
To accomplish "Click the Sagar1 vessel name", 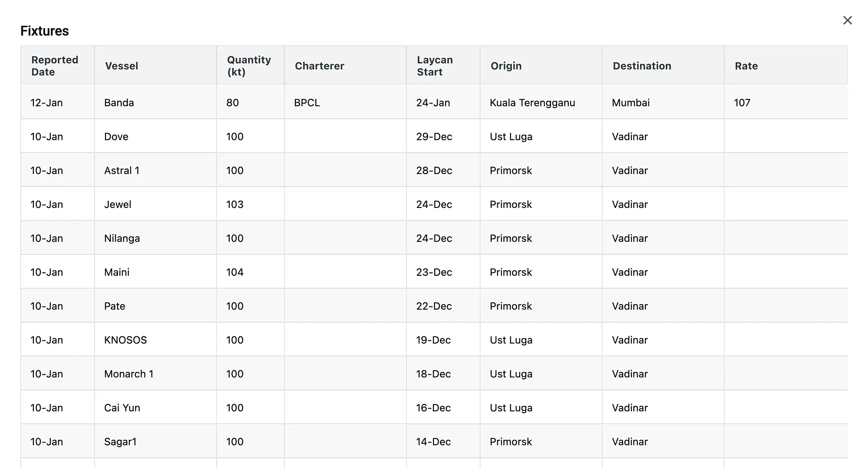I will (120, 441).
